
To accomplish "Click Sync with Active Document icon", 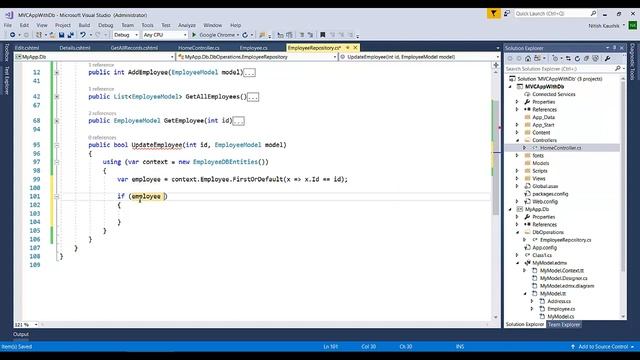I will (x=568, y=59).
